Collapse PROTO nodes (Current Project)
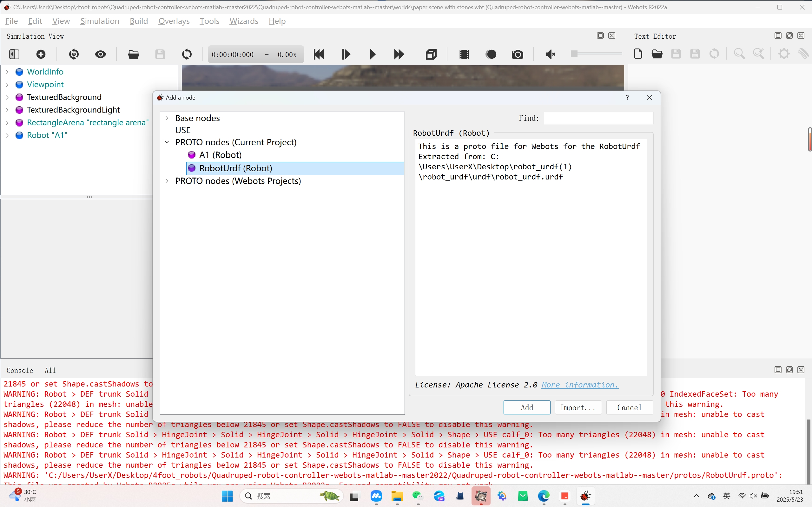812x507 pixels. (167, 142)
